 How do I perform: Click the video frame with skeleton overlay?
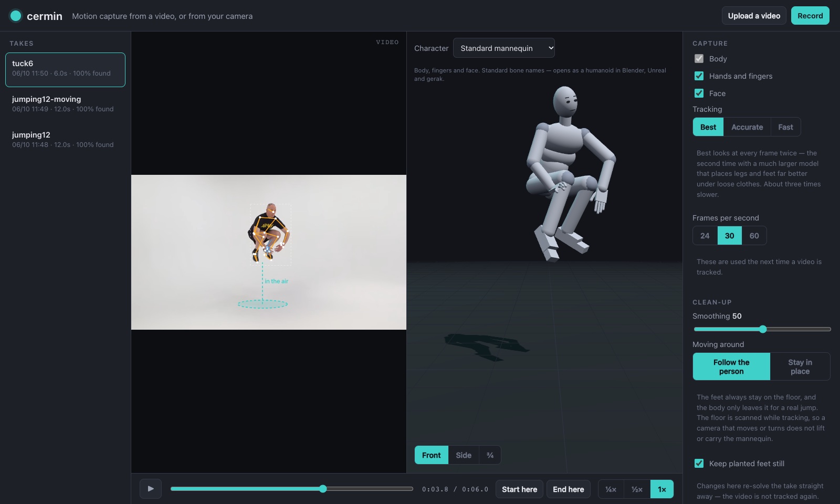269,252
